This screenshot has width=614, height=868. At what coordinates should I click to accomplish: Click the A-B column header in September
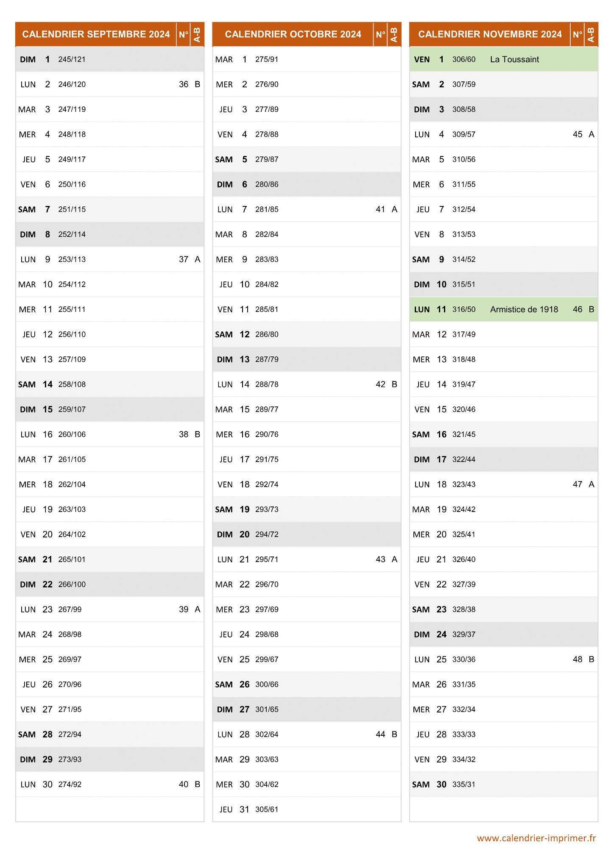(197, 34)
